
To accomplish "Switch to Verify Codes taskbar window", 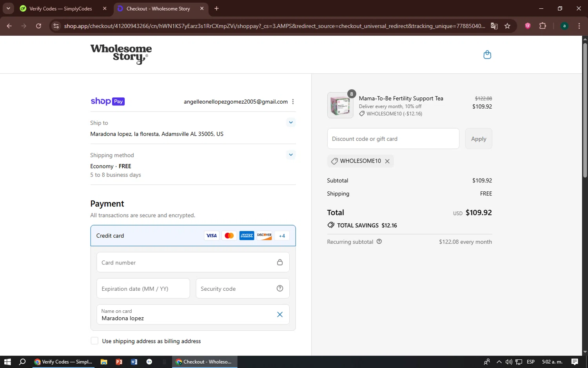I will pyautogui.click(x=63, y=362).
